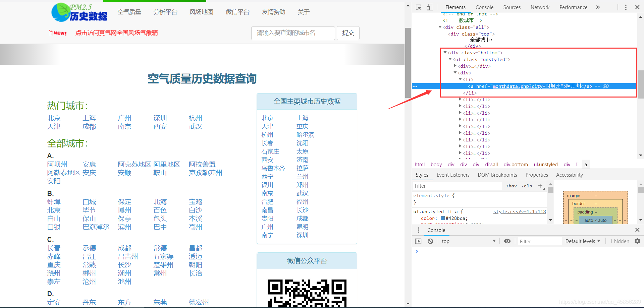644x308 pixels.
Task: Open the Console drawer three-dot menu
Action: point(418,230)
